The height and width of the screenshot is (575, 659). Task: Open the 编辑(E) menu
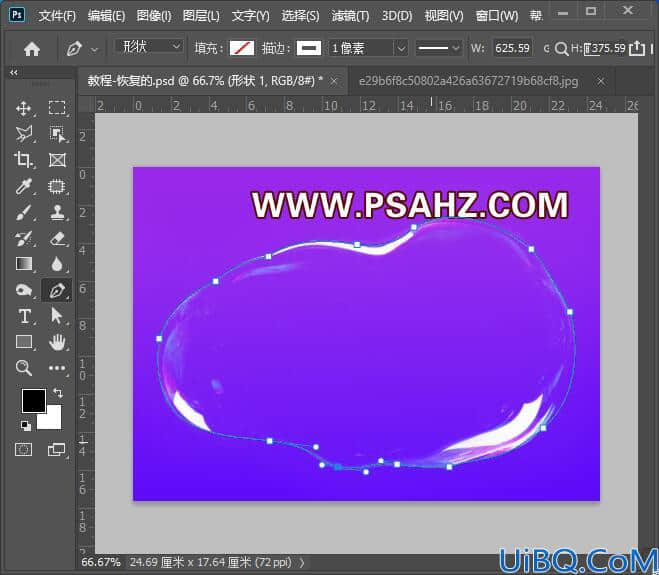[106, 16]
